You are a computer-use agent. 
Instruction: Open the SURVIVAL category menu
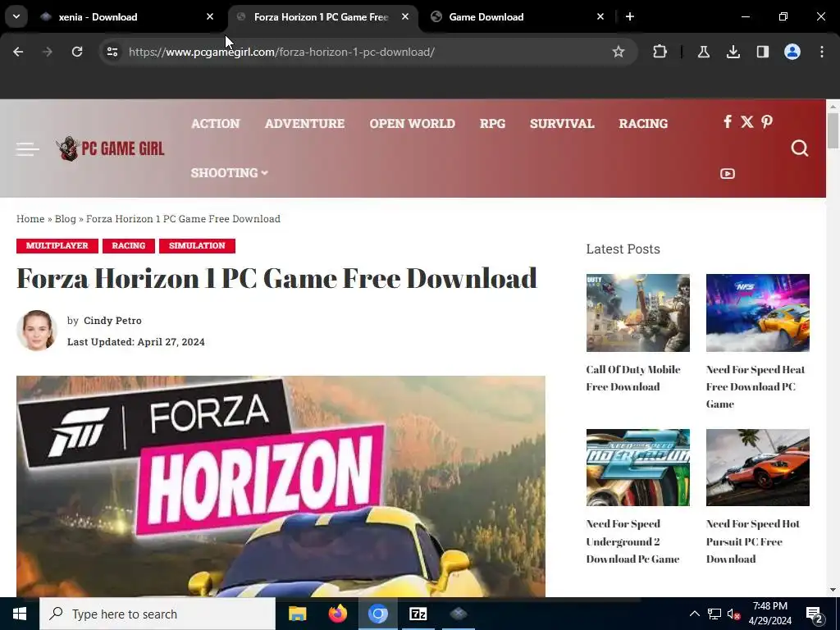(x=562, y=123)
